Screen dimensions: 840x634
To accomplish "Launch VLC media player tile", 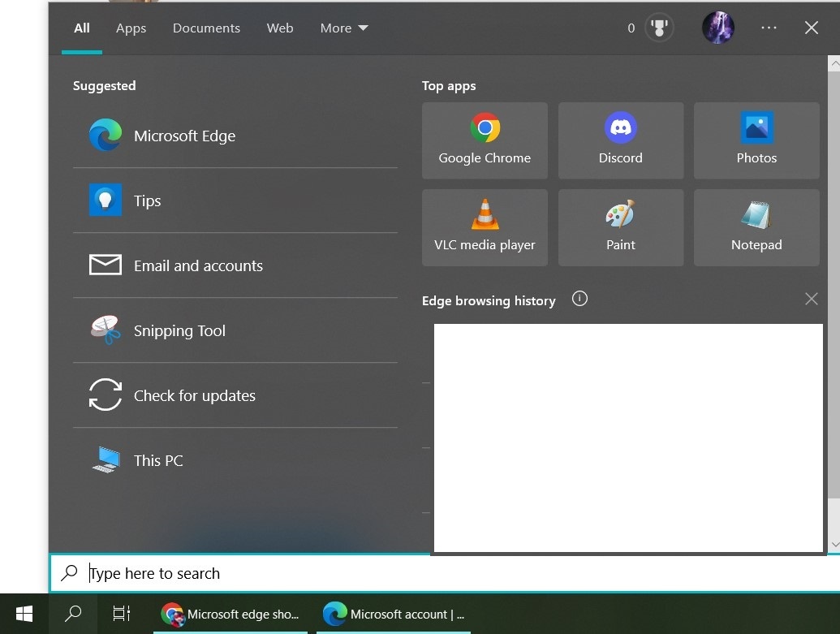I will click(485, 227).
